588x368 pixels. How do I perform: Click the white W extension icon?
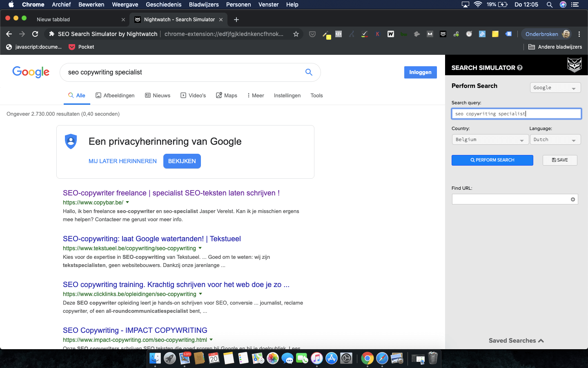point(391,34)
